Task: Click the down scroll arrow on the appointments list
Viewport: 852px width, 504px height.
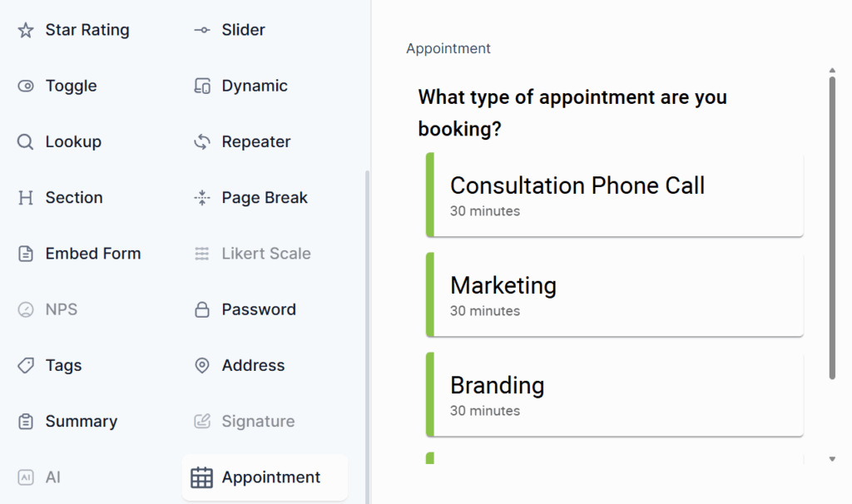Action: [x=830, y=457]
